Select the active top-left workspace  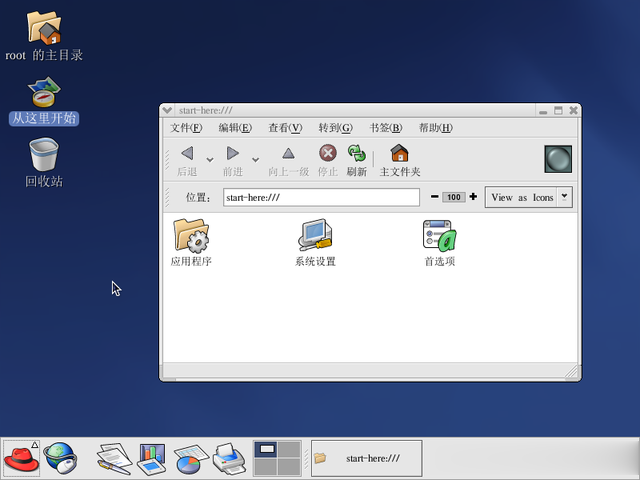pos(265,449)
